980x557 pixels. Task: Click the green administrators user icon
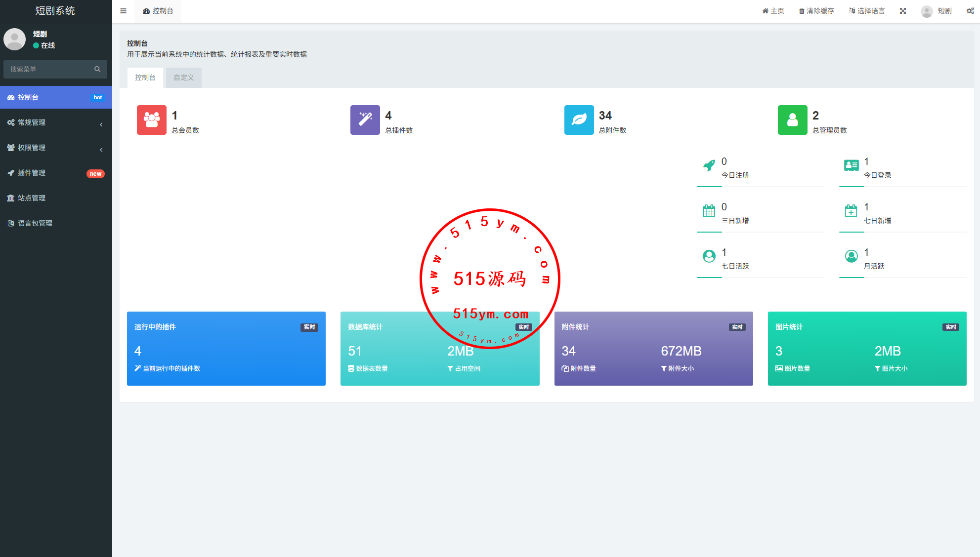pos(792,120)
